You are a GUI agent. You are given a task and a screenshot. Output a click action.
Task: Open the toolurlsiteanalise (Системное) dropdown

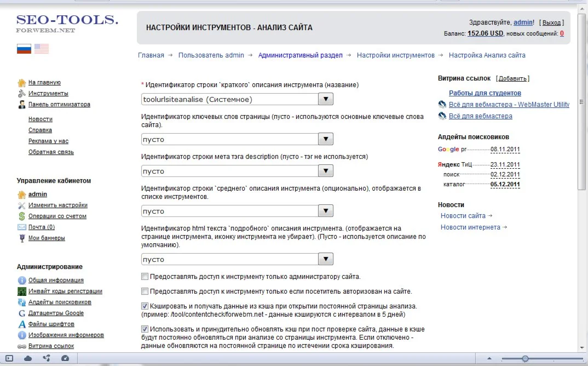[x=326, y=99]
